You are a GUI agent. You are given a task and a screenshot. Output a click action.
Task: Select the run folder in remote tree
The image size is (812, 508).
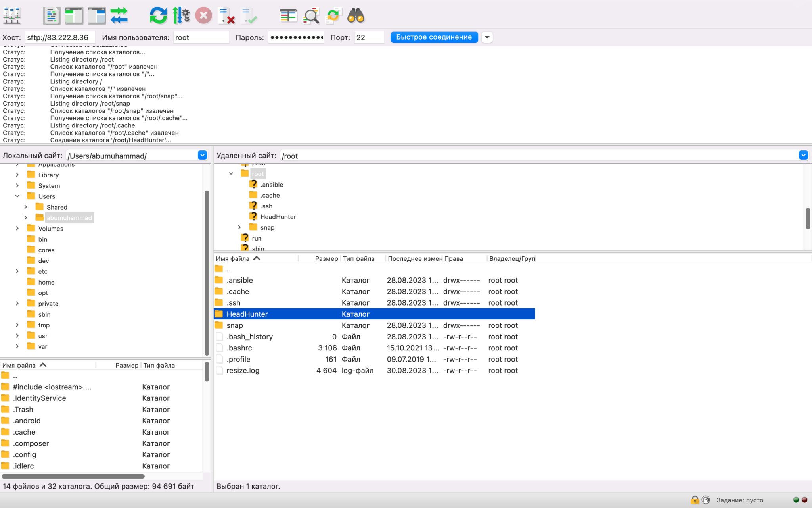257,238
